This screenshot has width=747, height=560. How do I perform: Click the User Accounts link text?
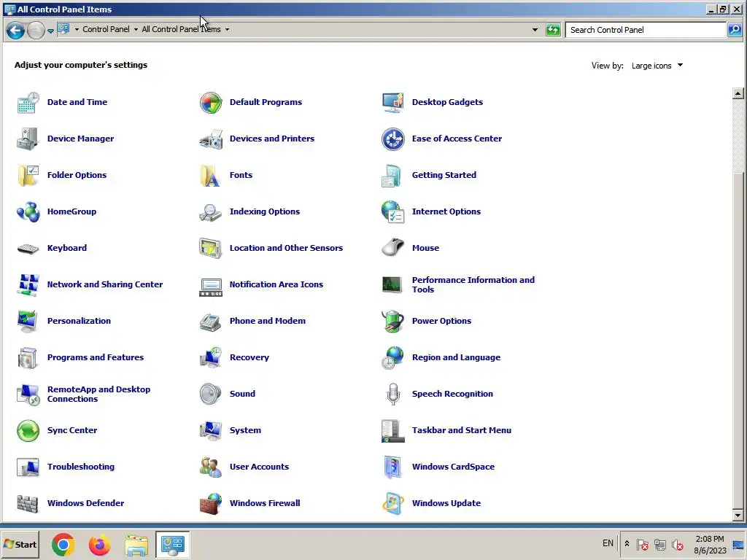point(259,467)
